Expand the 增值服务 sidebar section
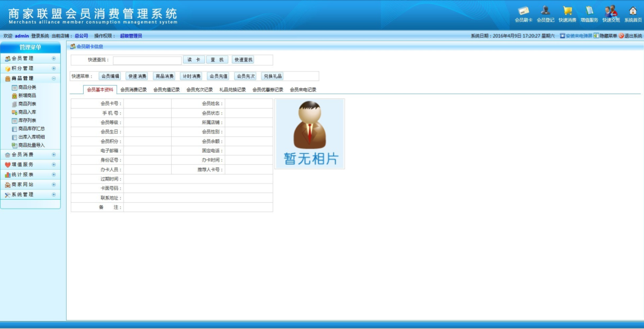The image size is (644, 329). point(54,165)
